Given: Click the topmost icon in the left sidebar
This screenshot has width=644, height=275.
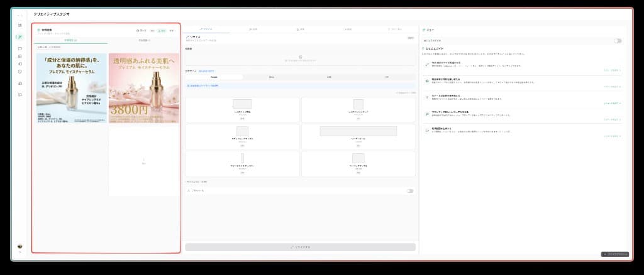Looking at the screenshot, I should (x=20, y=25).
